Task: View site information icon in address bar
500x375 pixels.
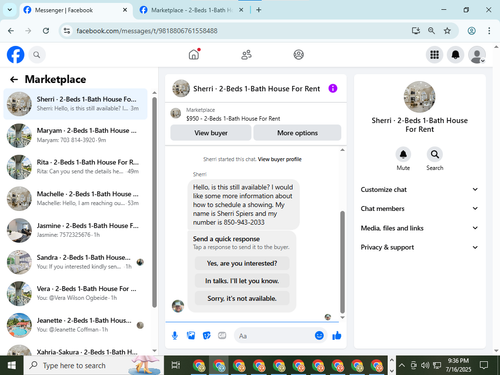Action: click(67, 31)
